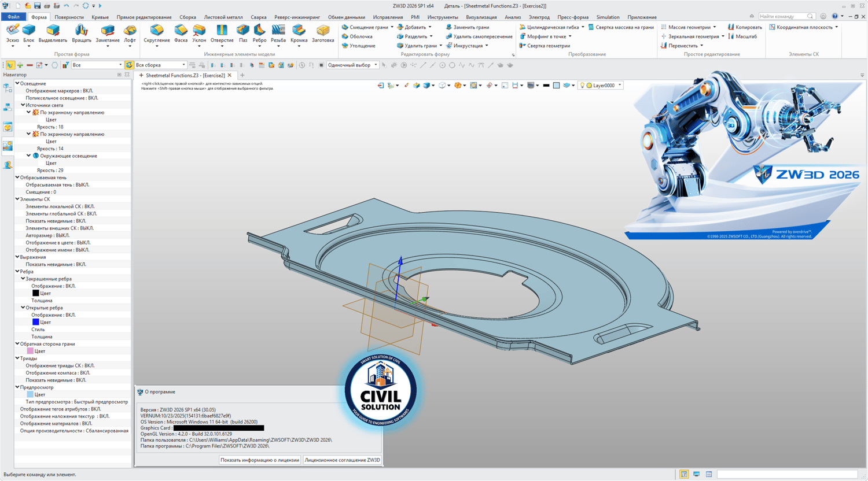Click 'Лицензионное соглашение ZW3D' button
This screenshot has width=868, height=481.
343,460
